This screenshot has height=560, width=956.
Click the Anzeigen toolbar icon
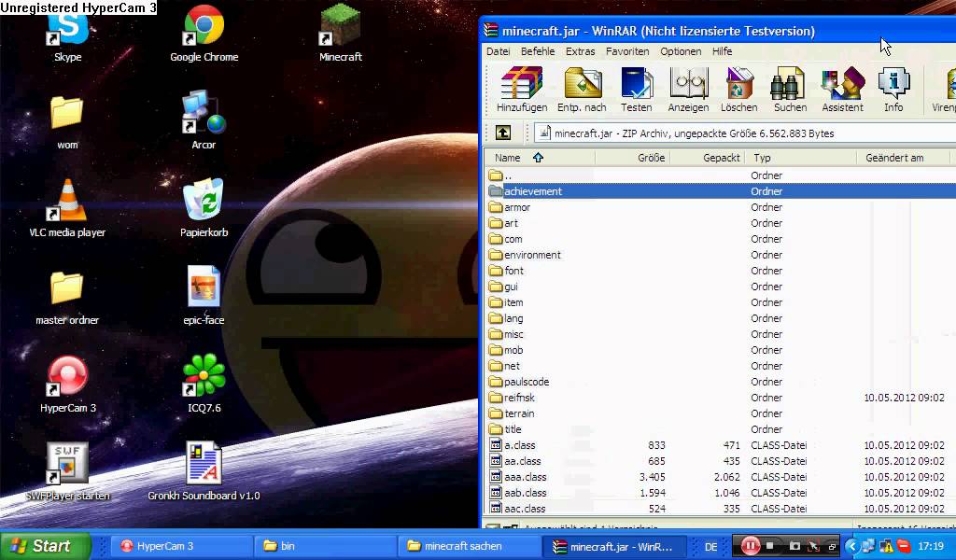point(688,90)
